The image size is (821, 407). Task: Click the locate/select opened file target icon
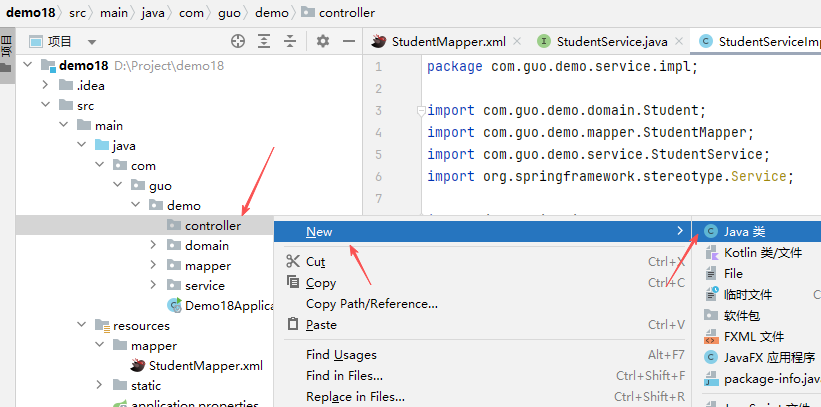click(238, 42)
